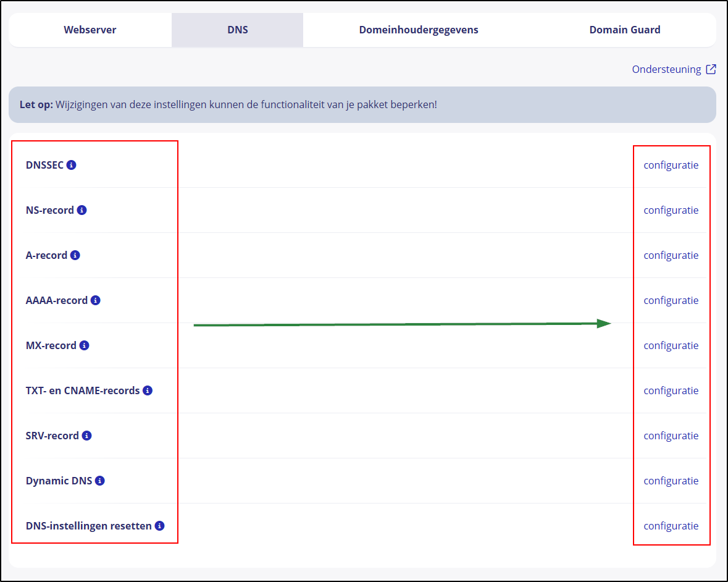Click configuratie for DNS-instellingen resetten

(x=671, y=526)
